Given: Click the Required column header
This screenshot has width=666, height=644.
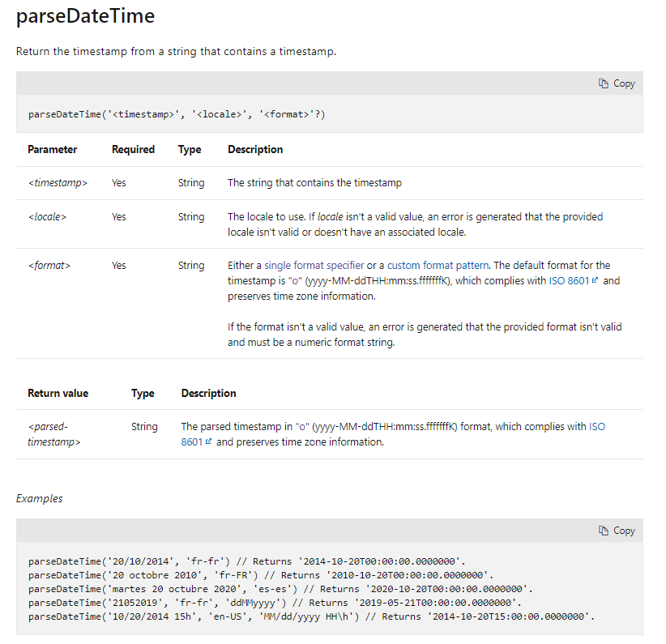Looking at the screenshot, I should 133,149.
